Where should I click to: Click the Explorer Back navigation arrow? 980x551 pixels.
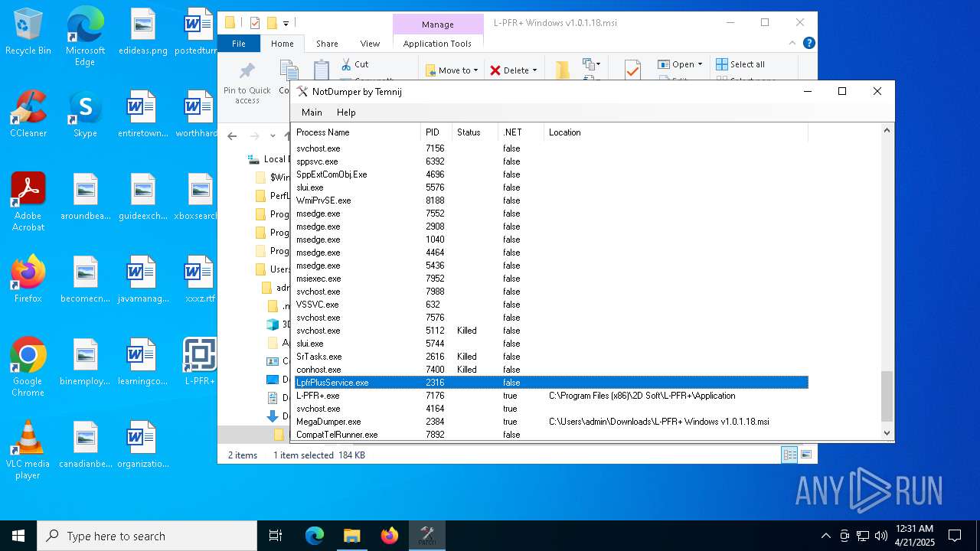coord(233,136)
